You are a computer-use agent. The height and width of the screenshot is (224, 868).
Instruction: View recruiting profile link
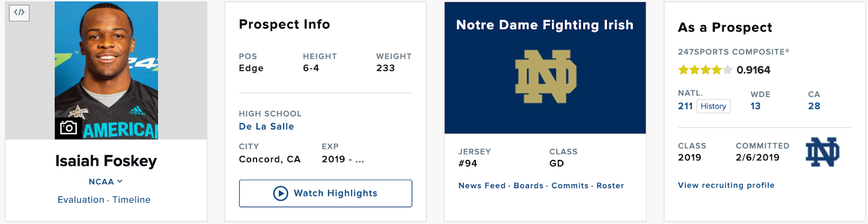[x=726, y=185]
